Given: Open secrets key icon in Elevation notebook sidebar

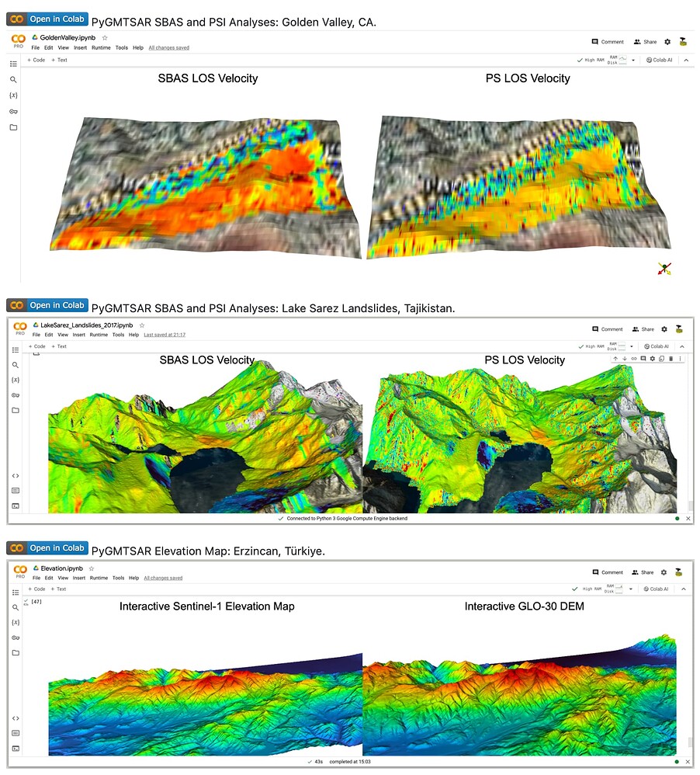Looking at the screenshot, I should [15, 638].
